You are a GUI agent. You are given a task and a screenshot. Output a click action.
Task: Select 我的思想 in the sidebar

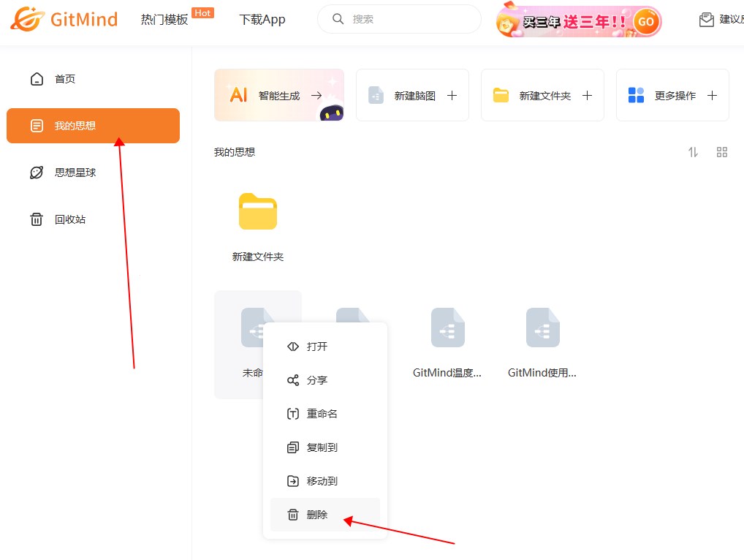point(93,126)
